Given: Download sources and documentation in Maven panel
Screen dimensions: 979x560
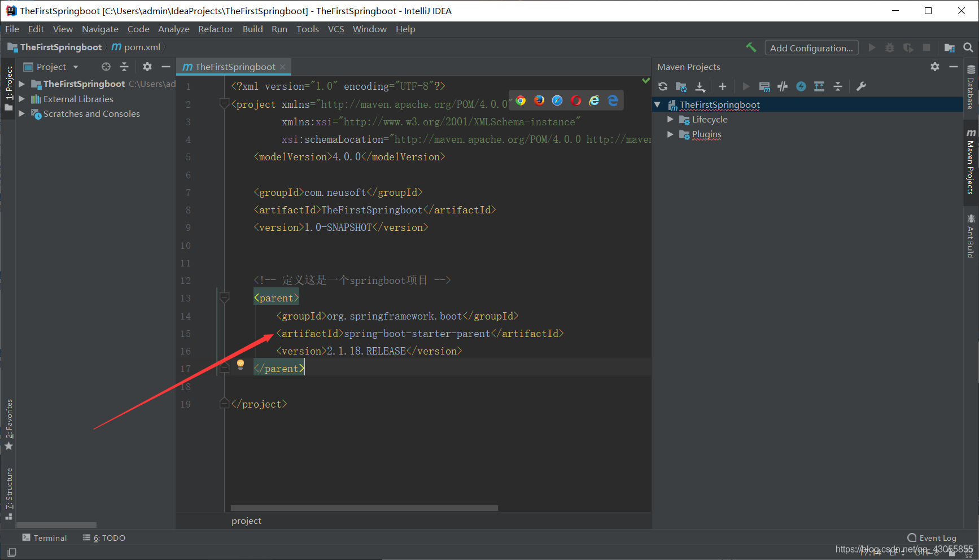Looking at the screenshot, I should (700, 86).
